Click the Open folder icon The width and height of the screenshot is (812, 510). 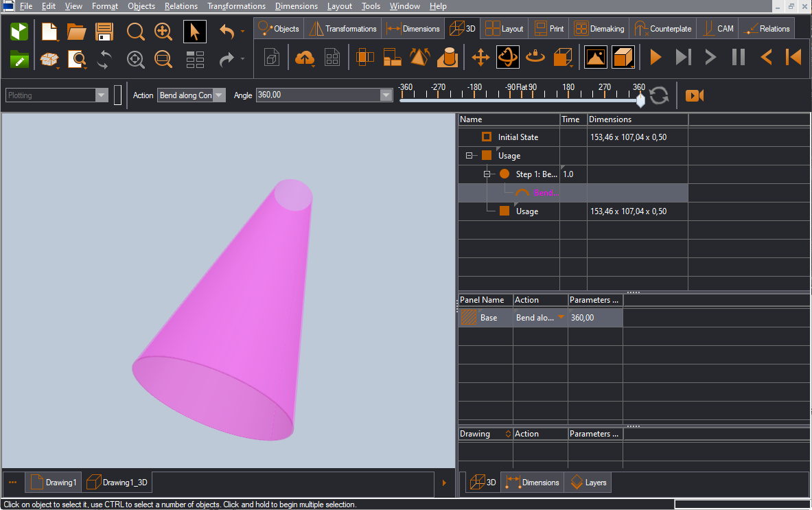click(x=76, y=32)
